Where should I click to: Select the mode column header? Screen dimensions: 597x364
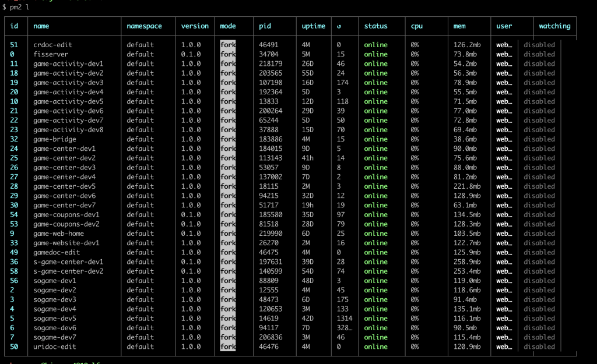coord(227,26)
